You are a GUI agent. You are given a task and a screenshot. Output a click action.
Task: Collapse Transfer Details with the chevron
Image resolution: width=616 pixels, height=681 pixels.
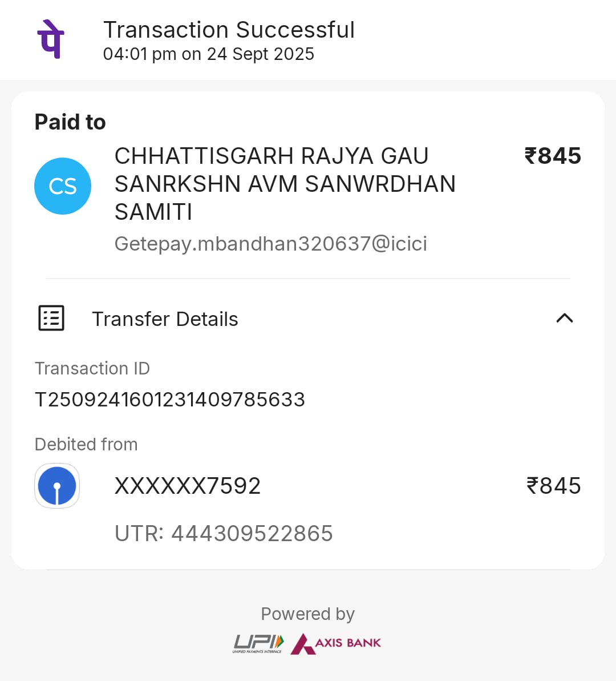pyautogui.click(x=564, y=319)
